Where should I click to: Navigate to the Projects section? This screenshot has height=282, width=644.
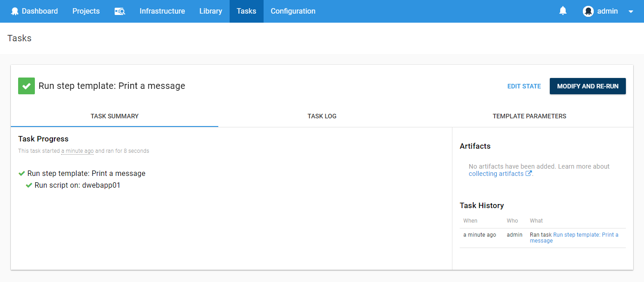click(x=86, y=11)
